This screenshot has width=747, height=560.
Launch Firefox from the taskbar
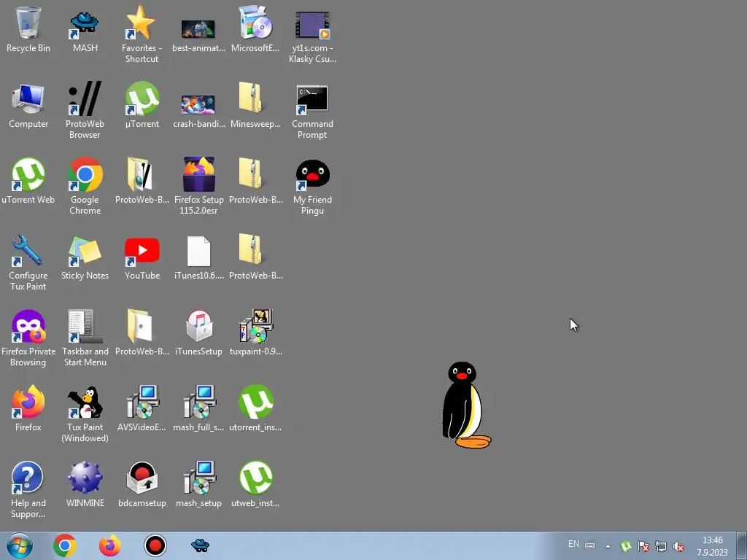[109, 545]
